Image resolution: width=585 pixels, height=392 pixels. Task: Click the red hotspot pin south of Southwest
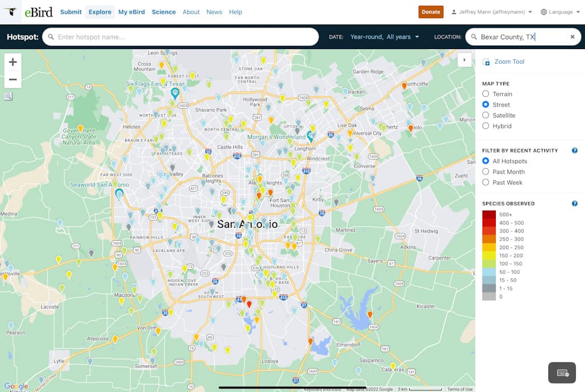tap(249, 305)
